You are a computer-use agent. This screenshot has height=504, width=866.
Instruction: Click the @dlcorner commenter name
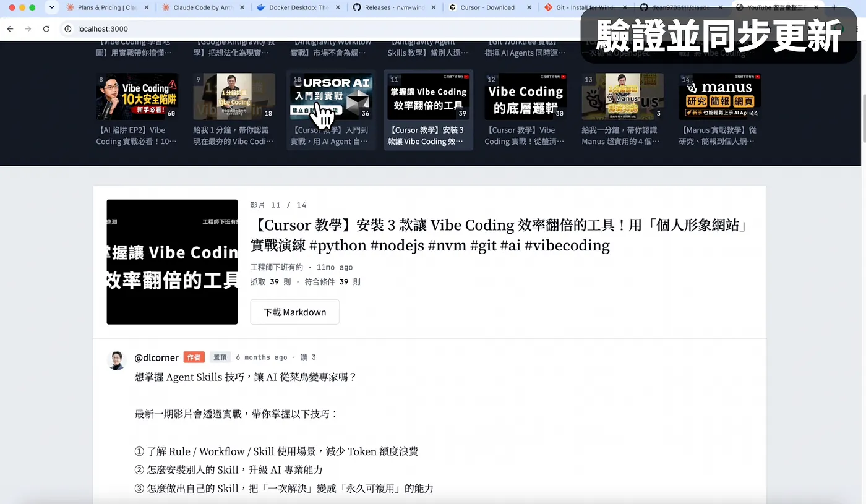(x=156, y=357)
